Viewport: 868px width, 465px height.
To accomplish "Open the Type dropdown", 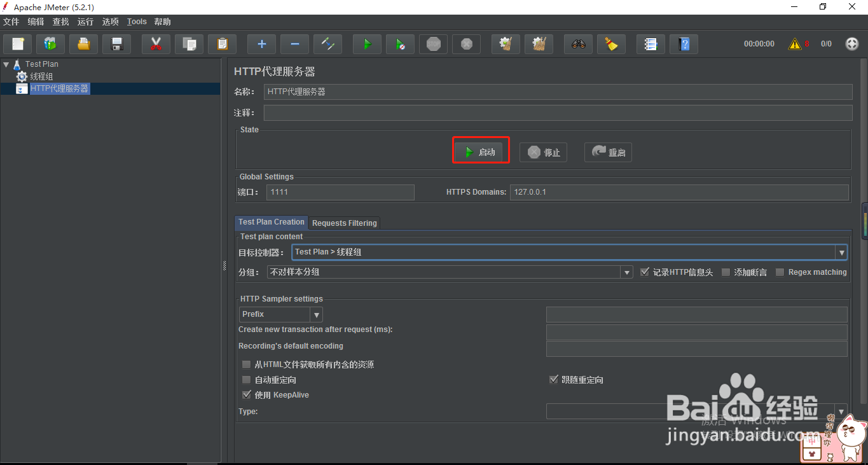I will (841, 412).
